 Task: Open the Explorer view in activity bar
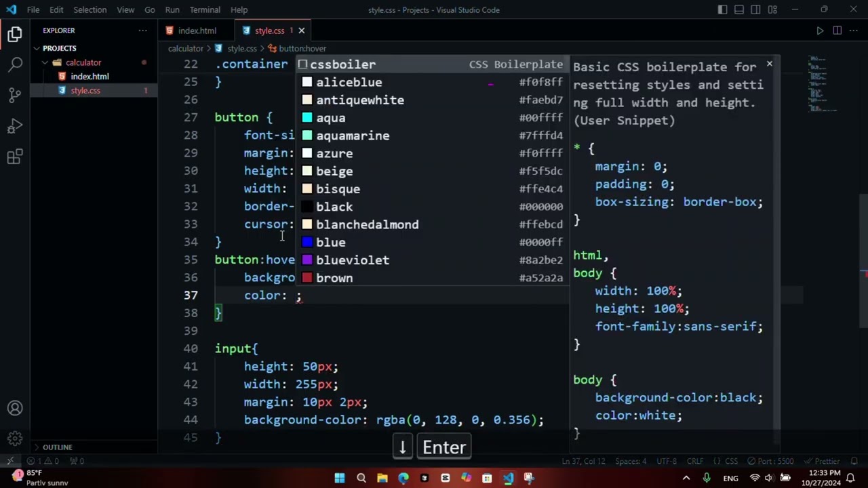click(x=15, y=34)
